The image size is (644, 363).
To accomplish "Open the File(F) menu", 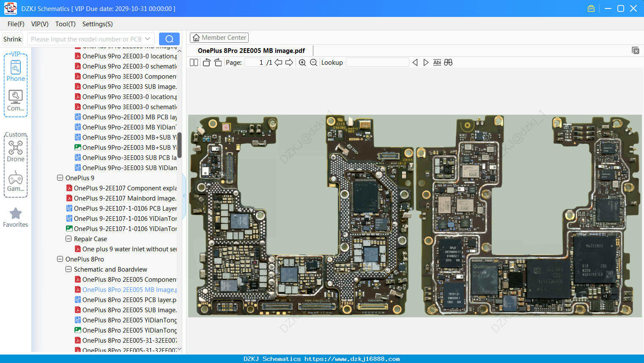I will pyautogui.click(x=16, y=24).
